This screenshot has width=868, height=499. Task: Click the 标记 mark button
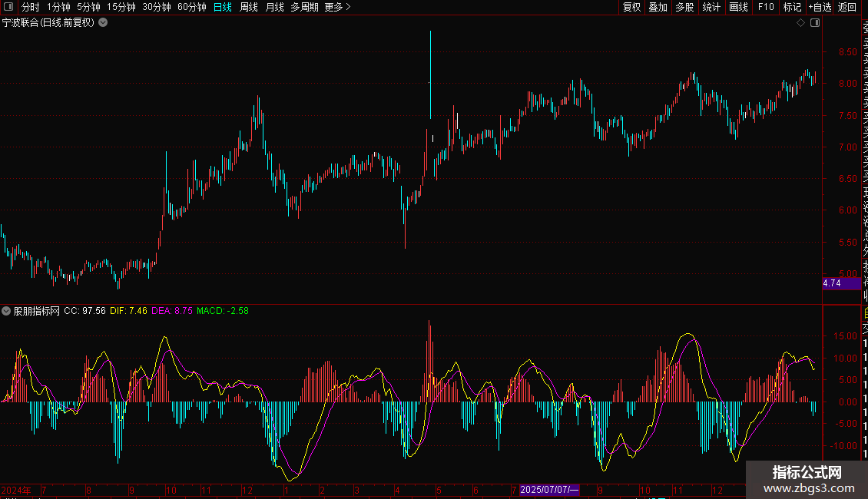[x=792, y=7]
